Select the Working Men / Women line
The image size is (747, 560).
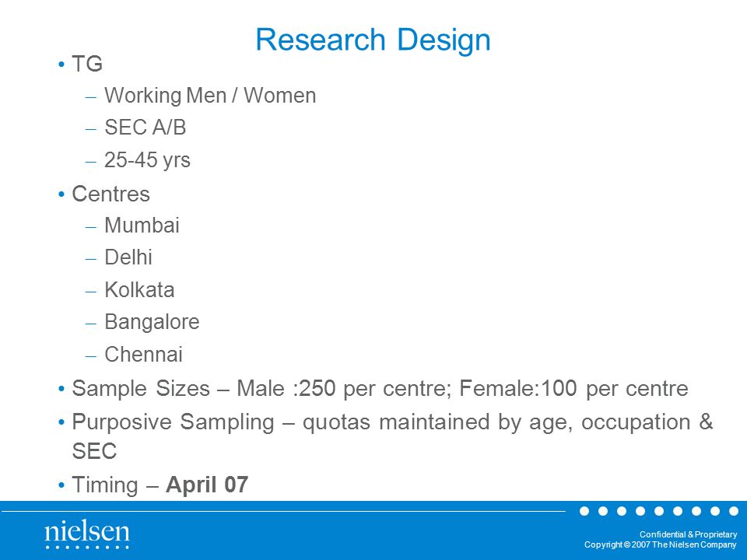210,95
